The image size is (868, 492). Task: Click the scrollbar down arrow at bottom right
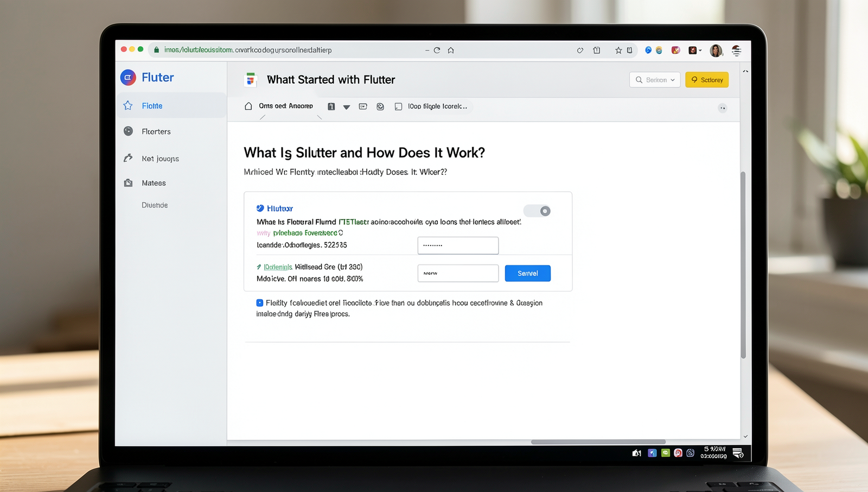click(745, 436)
